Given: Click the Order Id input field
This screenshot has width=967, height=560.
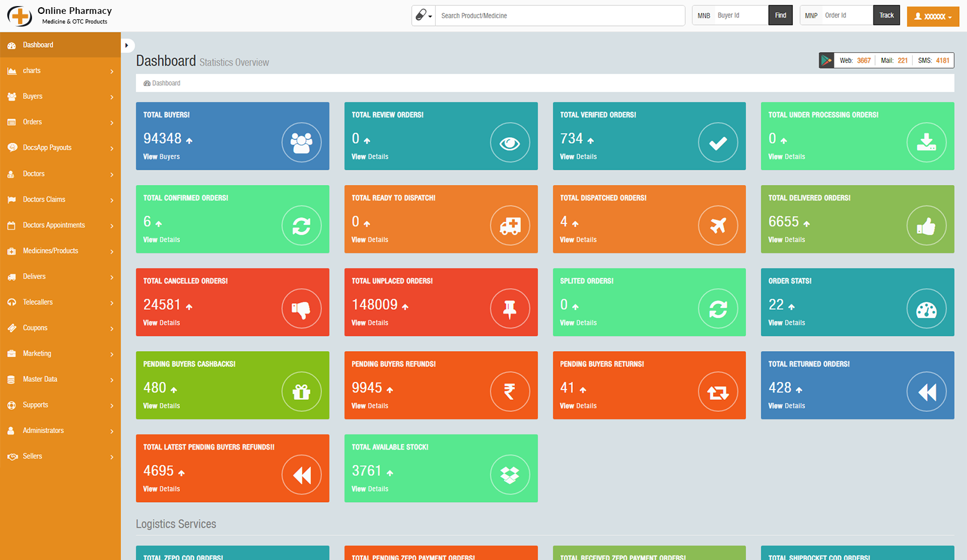Looking at the screenshot, I should pos(847,16).
